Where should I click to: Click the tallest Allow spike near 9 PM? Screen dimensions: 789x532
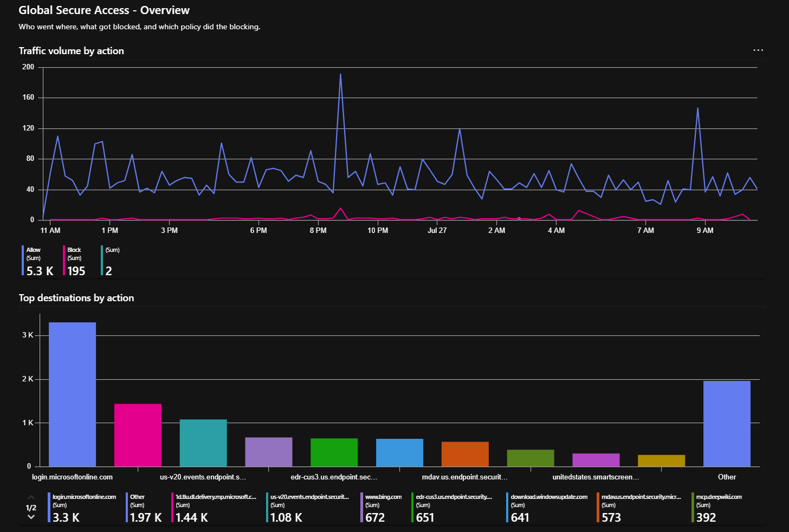(340, 74)
